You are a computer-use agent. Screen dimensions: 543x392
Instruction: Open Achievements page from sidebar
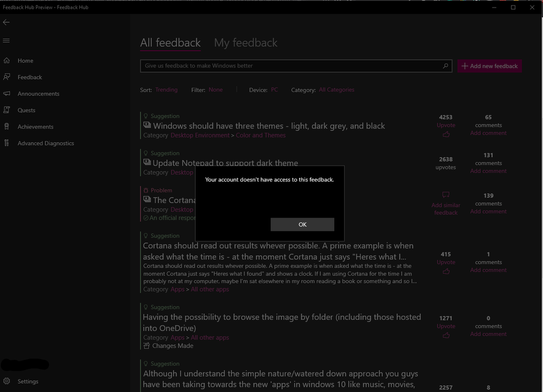[35, 127]
